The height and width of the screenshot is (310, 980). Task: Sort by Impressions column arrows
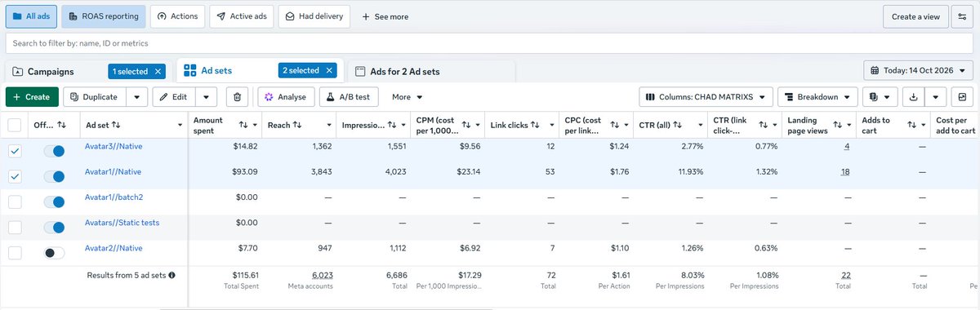pyautogui.click(x=391, y=125)
